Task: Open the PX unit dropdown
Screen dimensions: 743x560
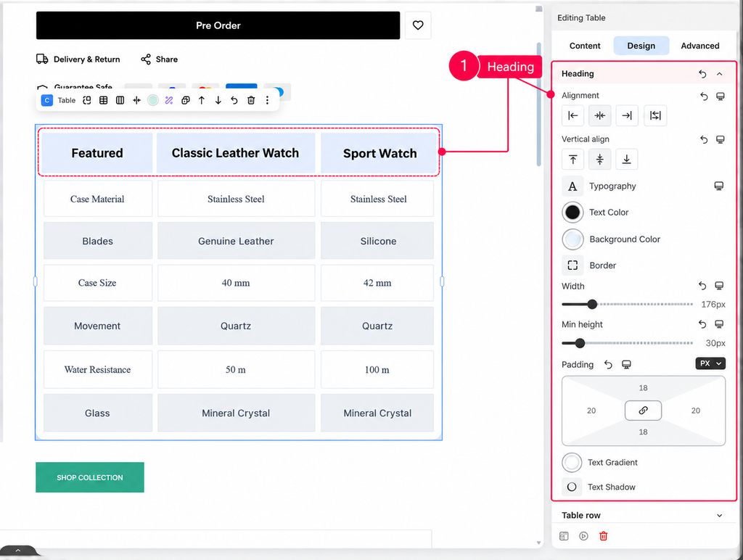Action: coord(710,363)
